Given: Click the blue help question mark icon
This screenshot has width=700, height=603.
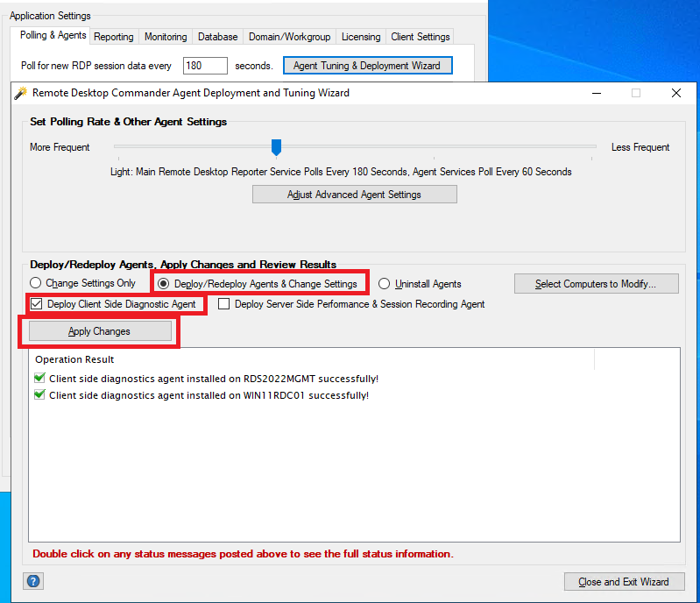Looking at the screenshot, I should click(34, 581).
